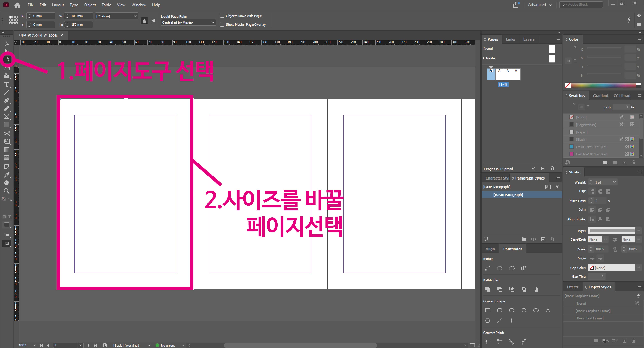Toggle split layout view icon
Image resolution: width=644 pixels, height=348 pixels.
click(472, 345)
